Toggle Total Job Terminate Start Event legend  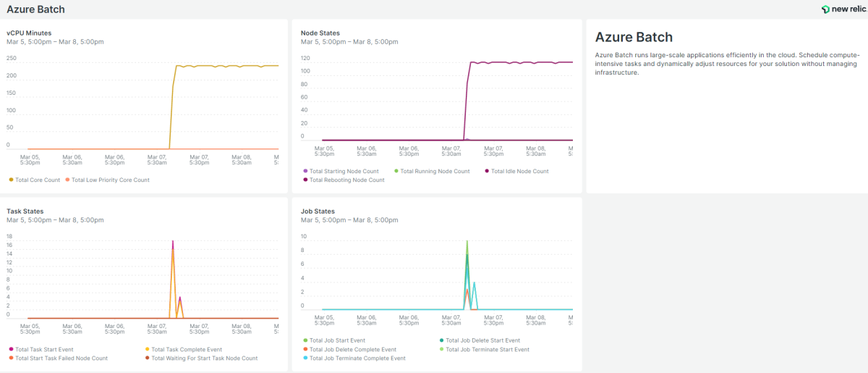pyautogui.click(x=484, y=349)
